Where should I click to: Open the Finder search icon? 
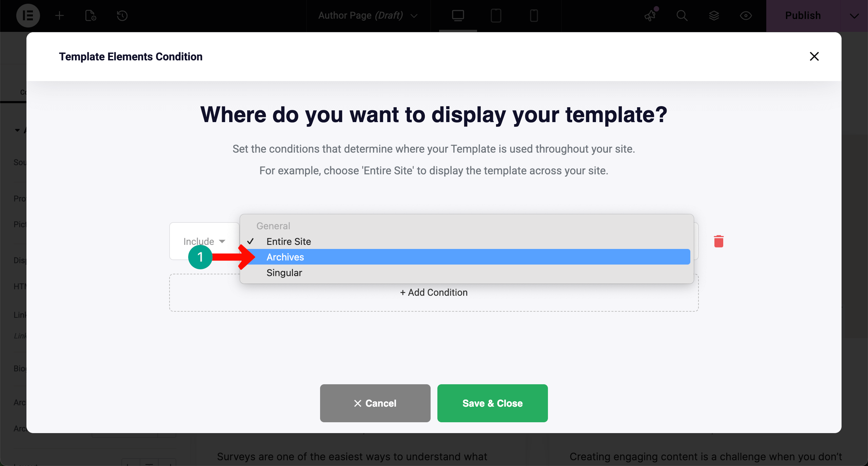(x=682, y=16)
